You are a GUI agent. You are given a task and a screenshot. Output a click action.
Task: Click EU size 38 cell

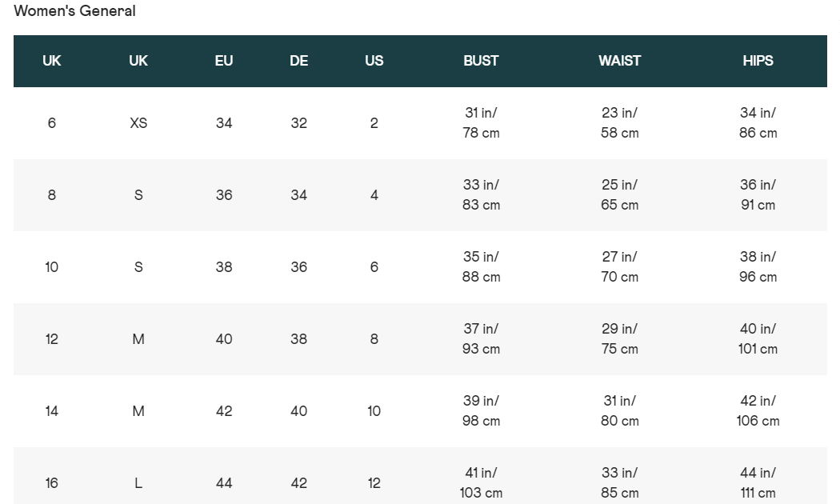224,267
